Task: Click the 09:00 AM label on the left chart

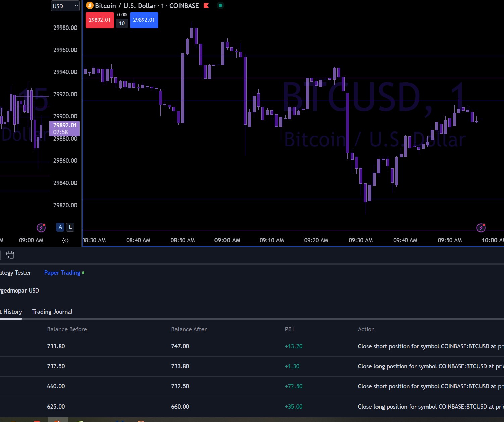Action: click(31, 240)
